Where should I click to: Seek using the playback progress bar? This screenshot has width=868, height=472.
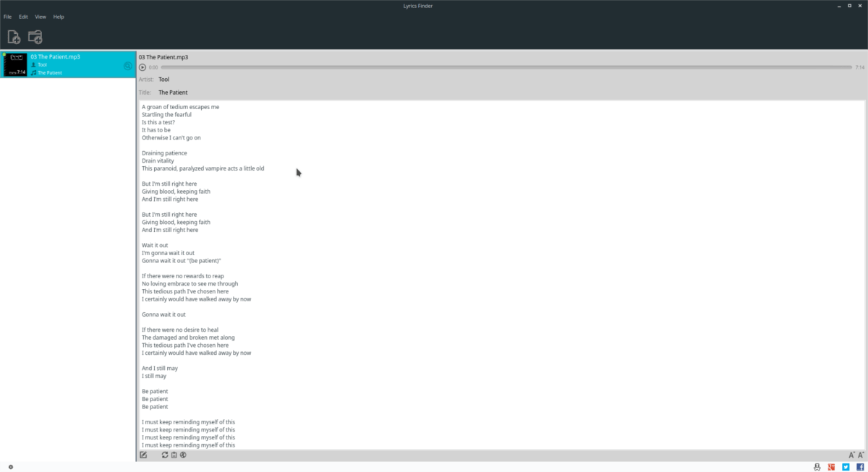[x=506, y=66]
